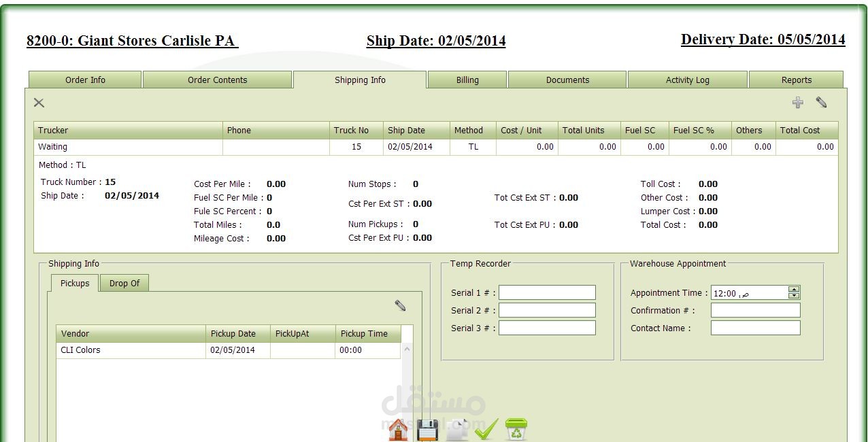Increase Appointment Time with up spinner

(x=794, y=289)
